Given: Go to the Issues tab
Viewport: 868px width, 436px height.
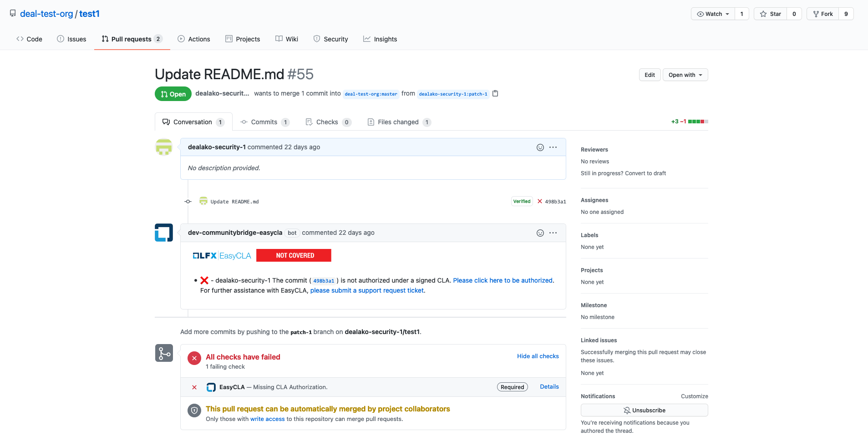Looking at the screenshot, I should 71,39.
